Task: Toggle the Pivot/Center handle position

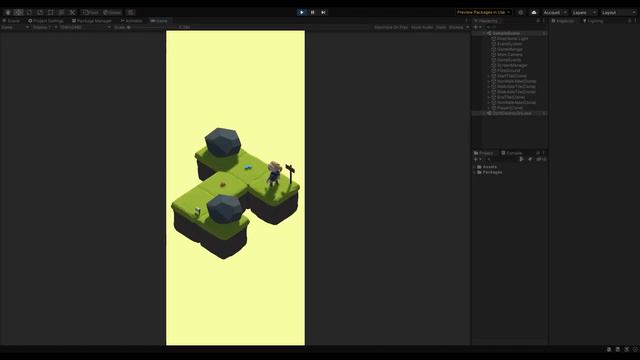Action: (x=90, y=12)
